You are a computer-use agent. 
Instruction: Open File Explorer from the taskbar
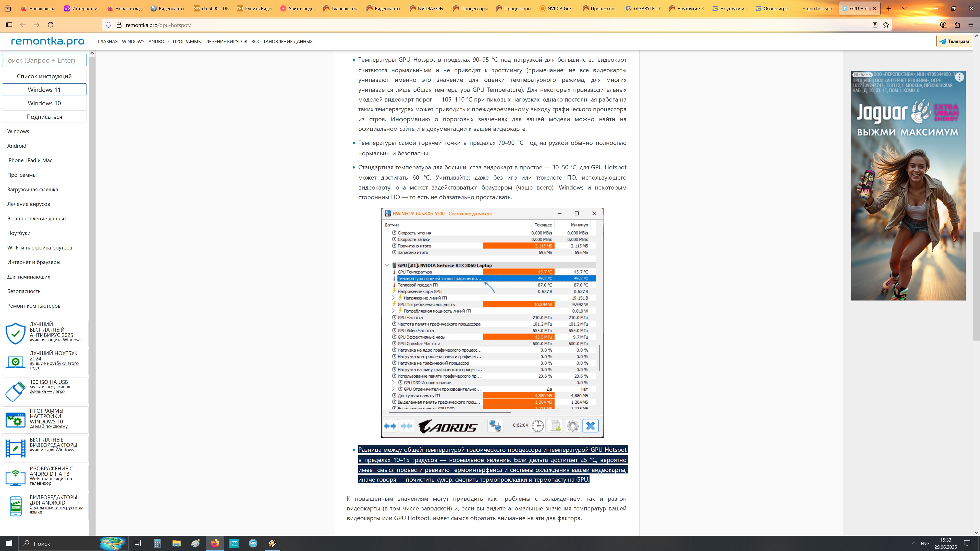click(x=176, y=543)
